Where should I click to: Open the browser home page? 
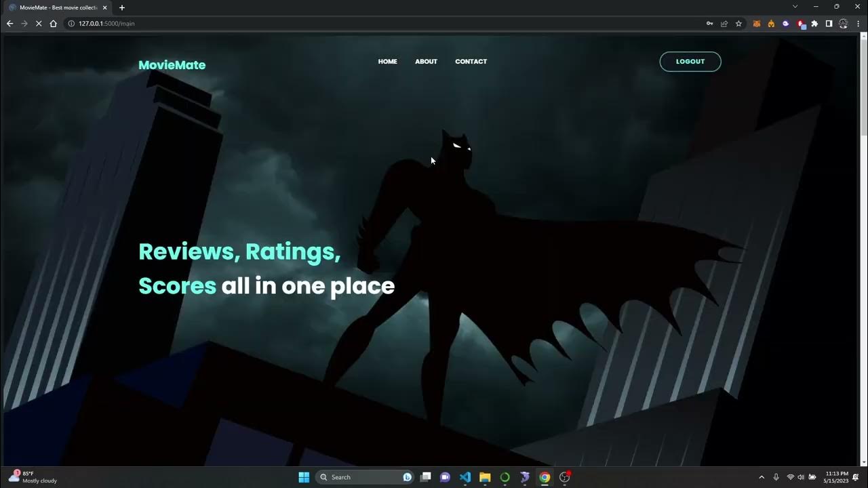[53, 23]
